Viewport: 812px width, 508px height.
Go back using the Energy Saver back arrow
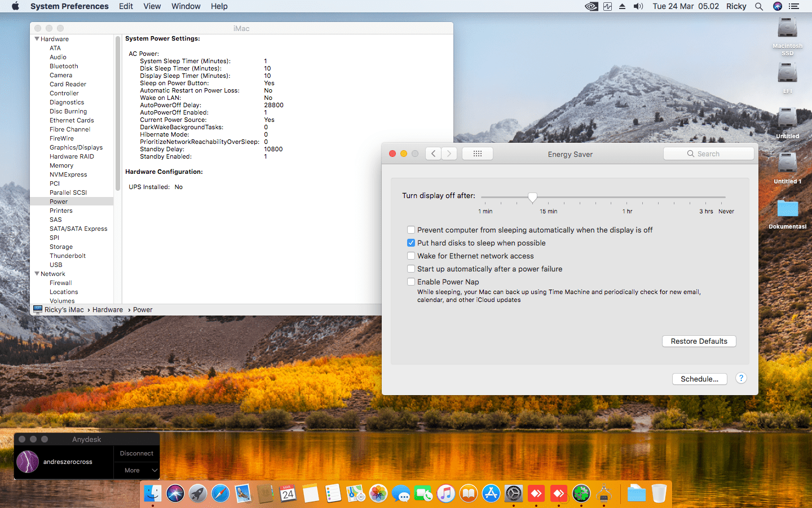tap(433, 154)
